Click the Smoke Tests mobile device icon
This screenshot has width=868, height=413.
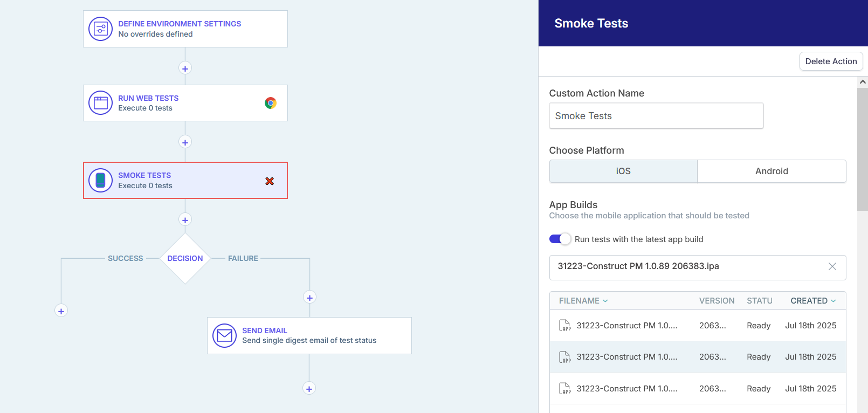pos(100,181)
